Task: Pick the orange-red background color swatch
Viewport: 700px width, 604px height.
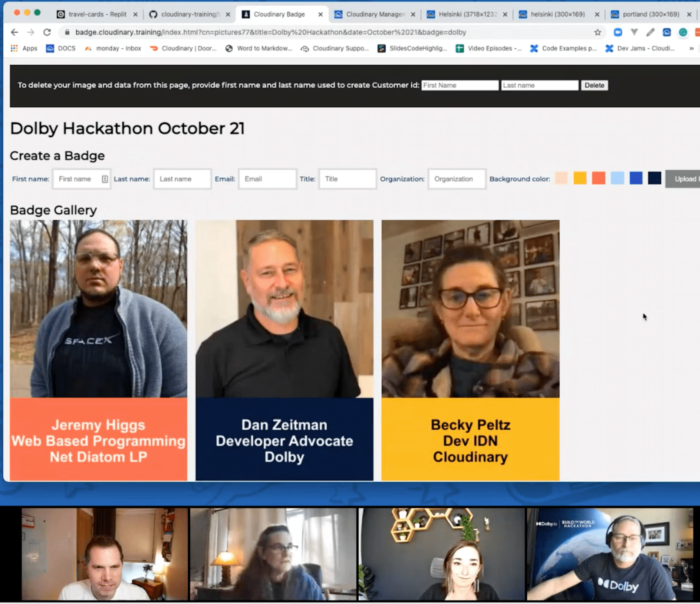Action: click(598, 178)
